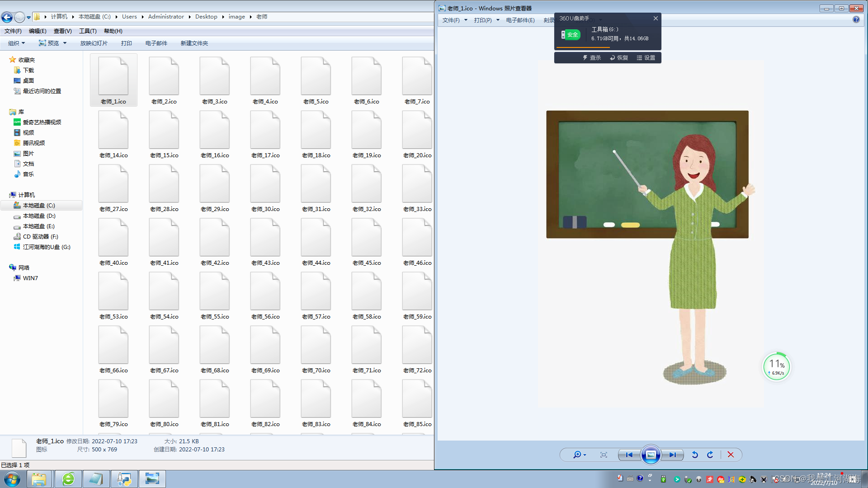Open the green 360 browser taskbar icon
The width and height of the screenshot is (868, 488).
68,479
